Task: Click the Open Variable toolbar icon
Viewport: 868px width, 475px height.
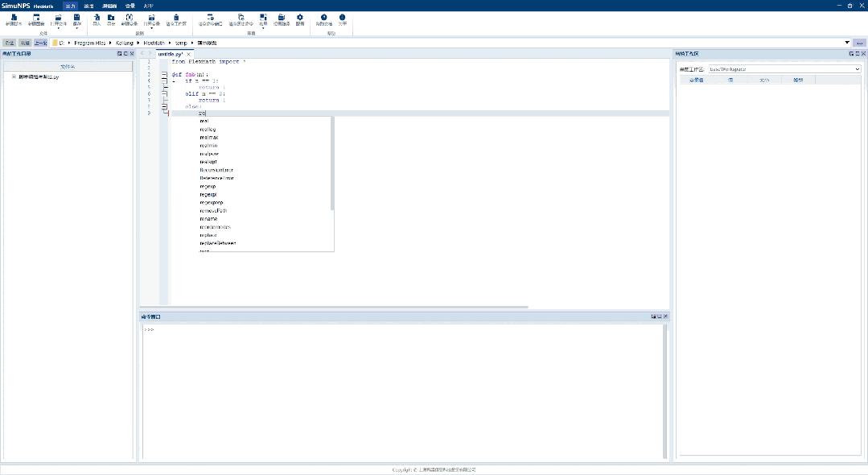Action: (x=150, y=20)
